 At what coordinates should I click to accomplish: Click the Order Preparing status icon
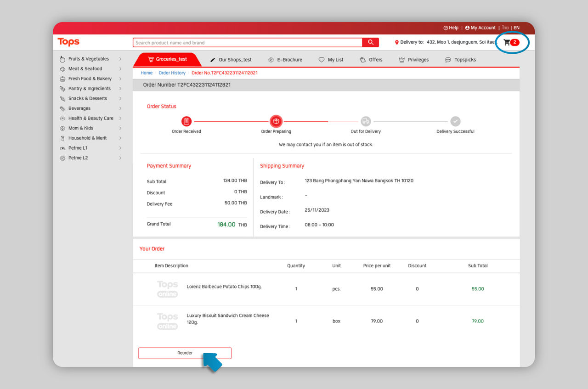coord(276,121)
